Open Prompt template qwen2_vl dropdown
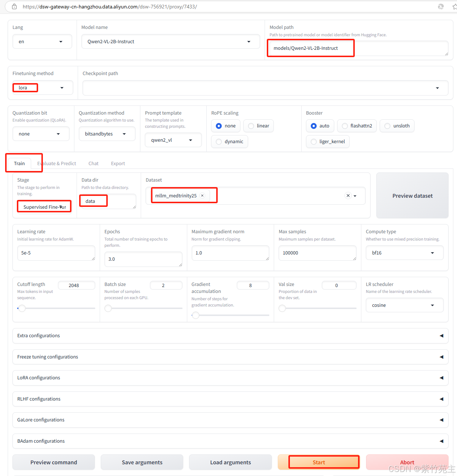The image size is (457, 476). click(173, 140)
